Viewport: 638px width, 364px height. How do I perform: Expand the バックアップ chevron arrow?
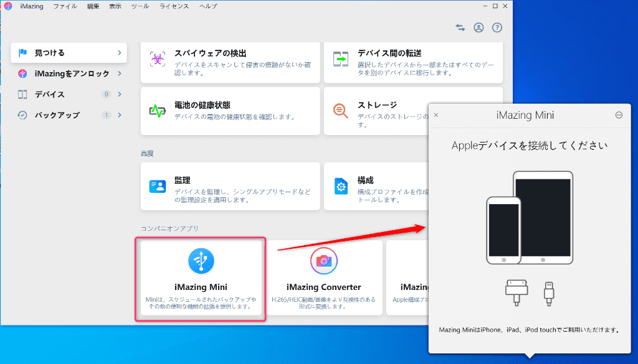(120, 115)
